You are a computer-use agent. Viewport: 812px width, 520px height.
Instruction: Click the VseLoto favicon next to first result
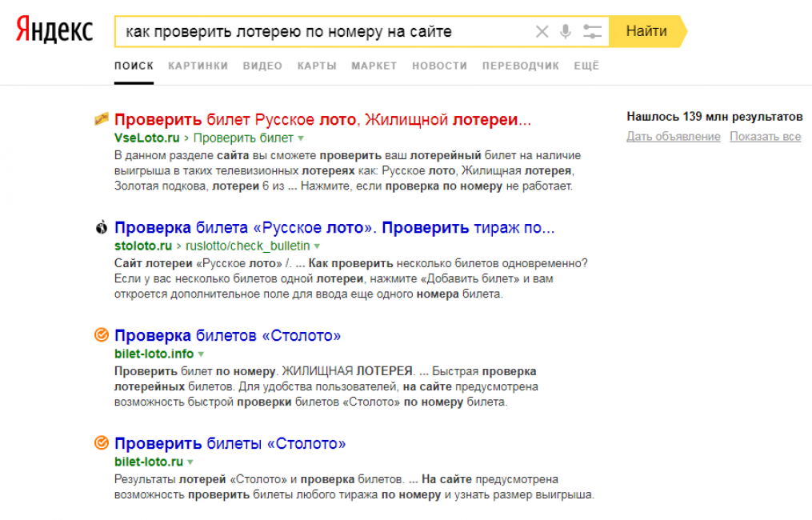pyautogui.click(x=102, y=119)
